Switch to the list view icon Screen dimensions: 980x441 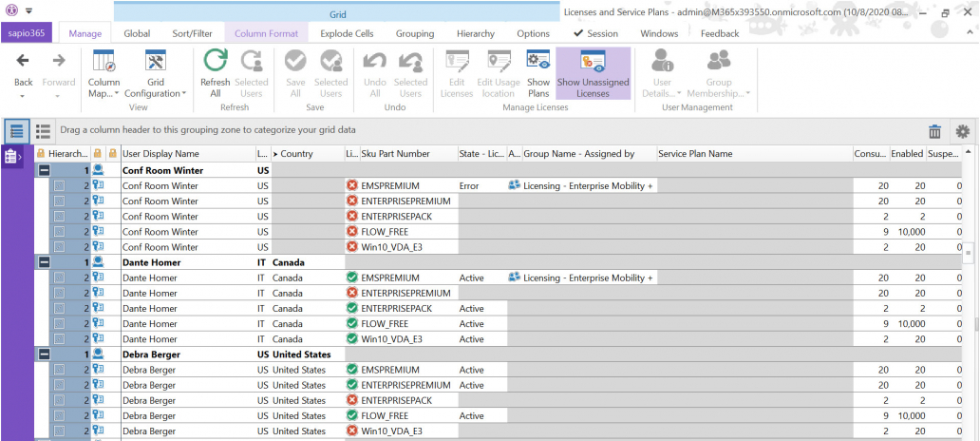tap(43, 132)
